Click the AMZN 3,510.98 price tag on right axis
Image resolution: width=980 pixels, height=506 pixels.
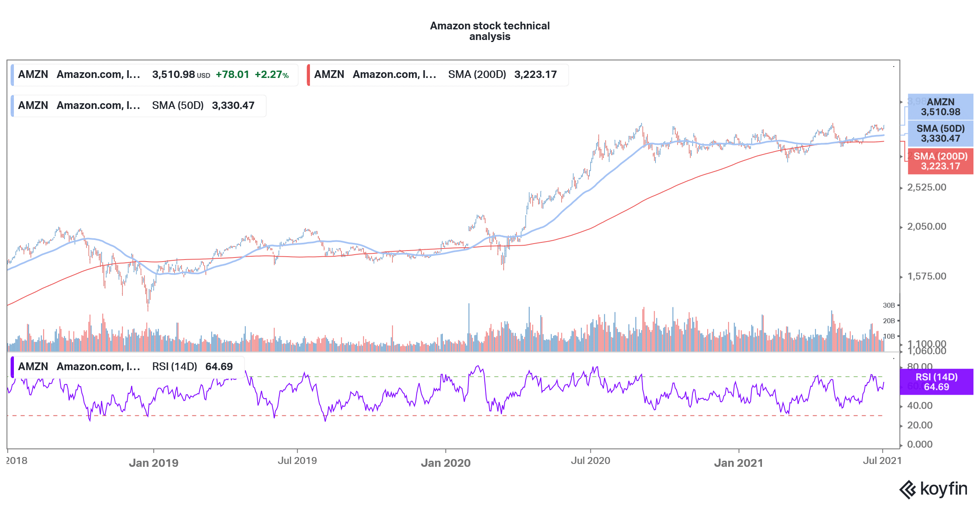click(940, 107)
